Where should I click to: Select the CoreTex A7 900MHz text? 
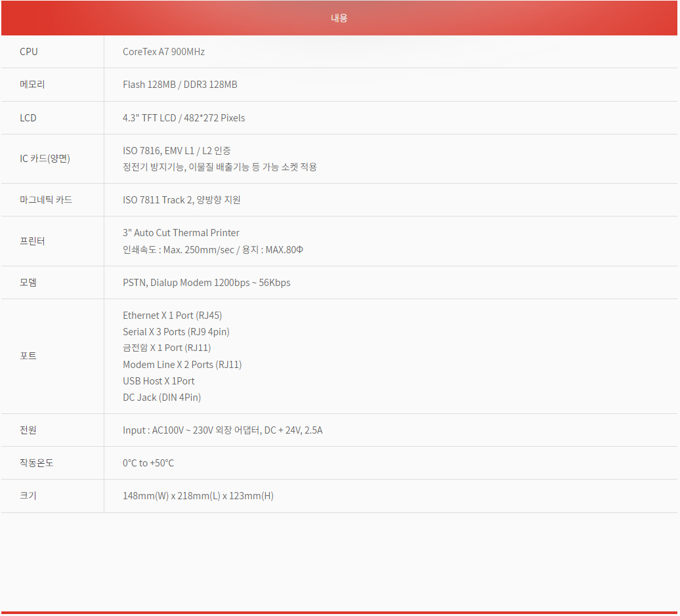[163, 52]
